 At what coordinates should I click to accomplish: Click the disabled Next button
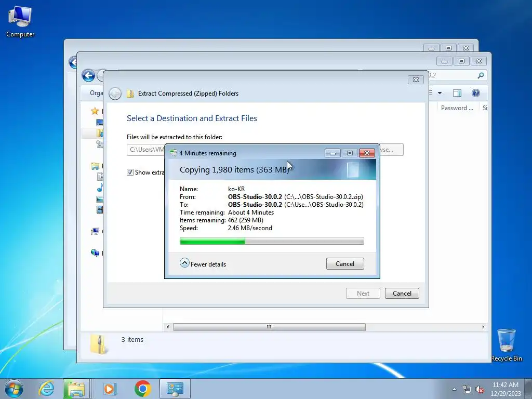point(363,293)
